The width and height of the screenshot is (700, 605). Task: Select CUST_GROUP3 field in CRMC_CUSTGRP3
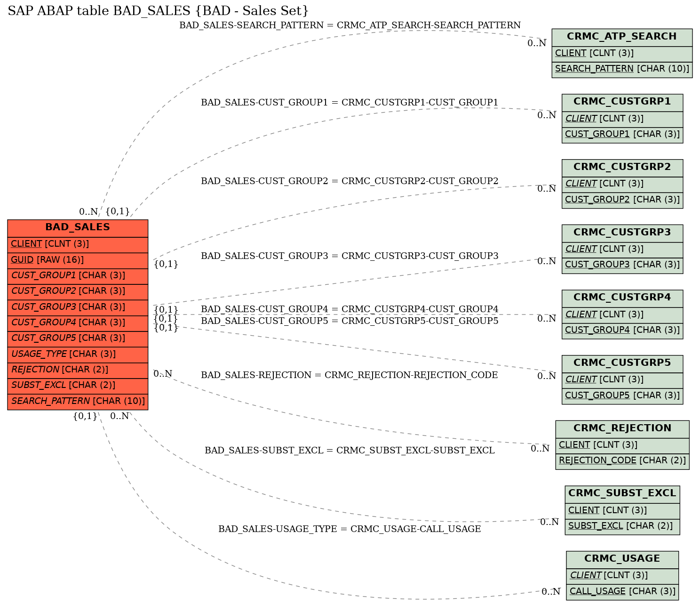click(x=622, y=265)
